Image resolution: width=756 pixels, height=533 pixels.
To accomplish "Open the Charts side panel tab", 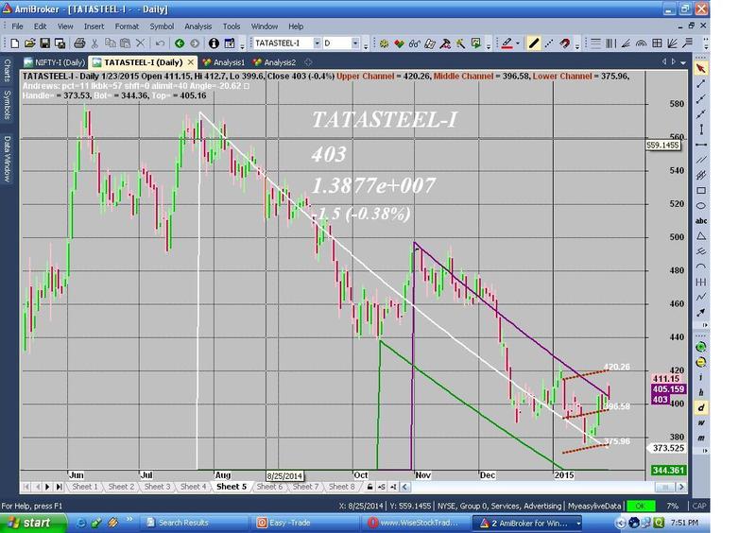I will (x=7, y=71).
